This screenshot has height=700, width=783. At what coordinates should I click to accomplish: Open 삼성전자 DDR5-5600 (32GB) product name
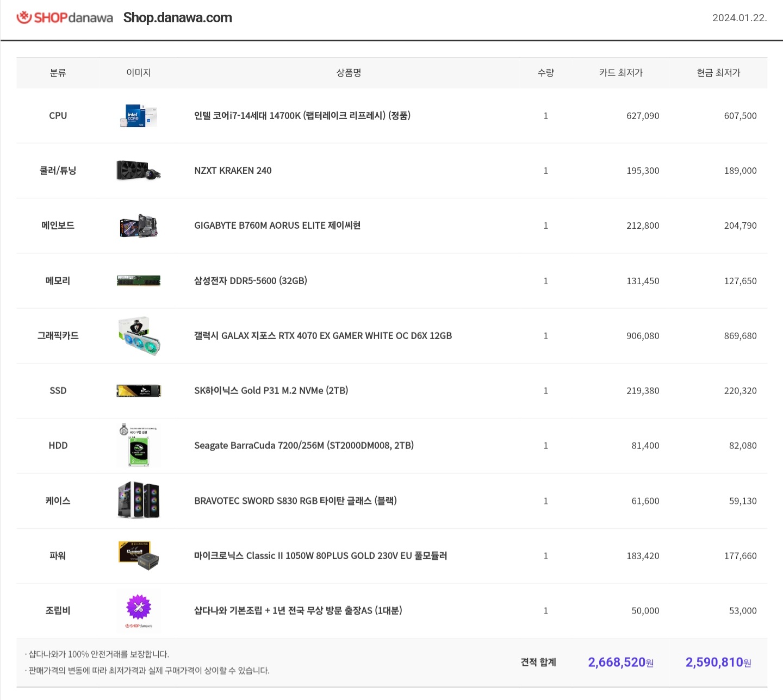coord(251,281)
